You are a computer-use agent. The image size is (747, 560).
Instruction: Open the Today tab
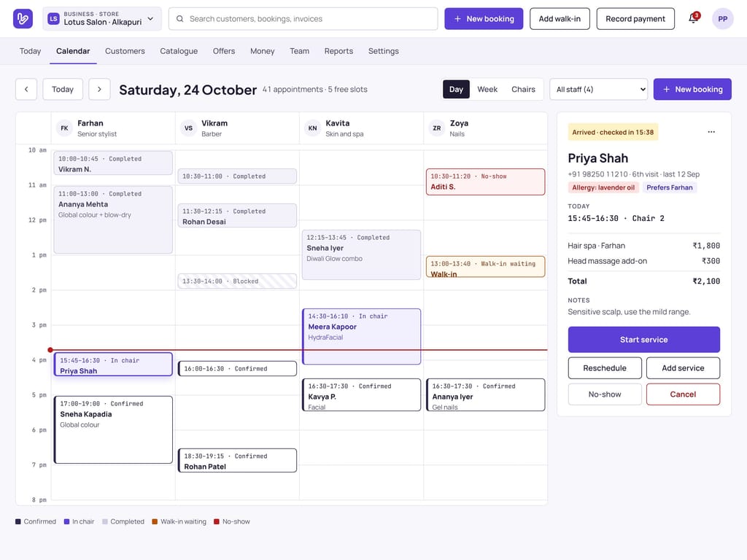click(x=30, y=51)
